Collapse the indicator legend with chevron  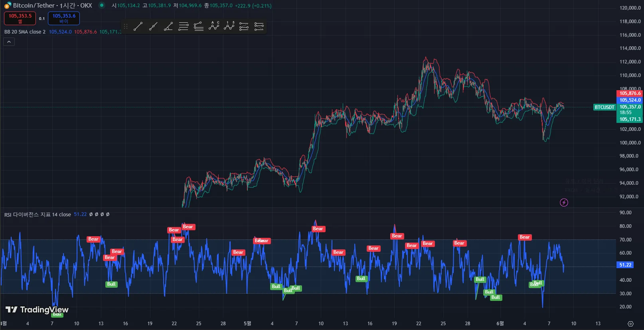[9, 41]
